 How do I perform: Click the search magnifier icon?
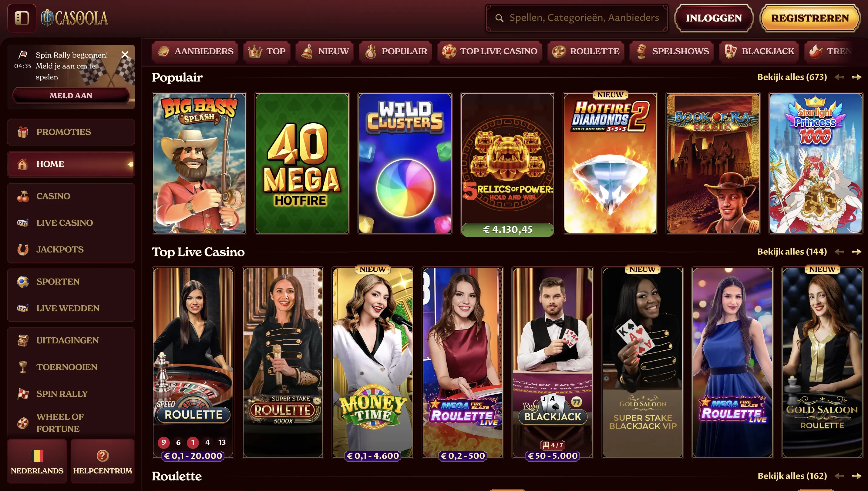[499, 18]
